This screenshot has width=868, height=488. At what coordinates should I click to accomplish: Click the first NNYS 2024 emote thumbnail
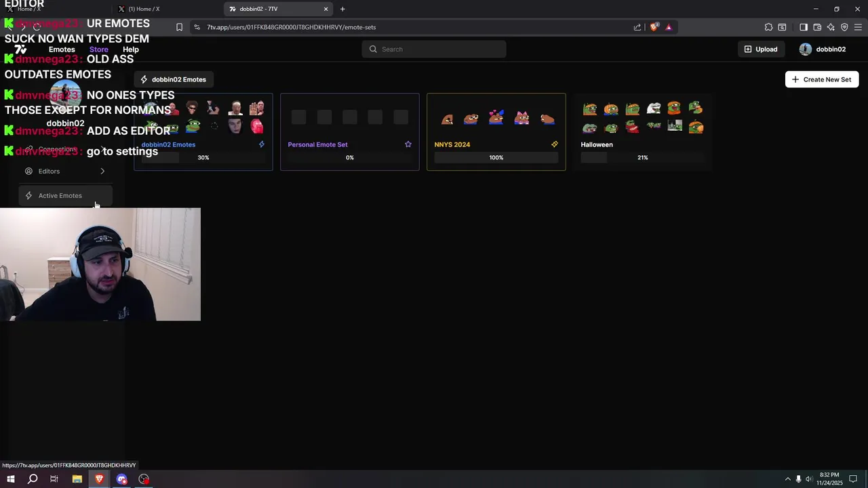(447, 119)
